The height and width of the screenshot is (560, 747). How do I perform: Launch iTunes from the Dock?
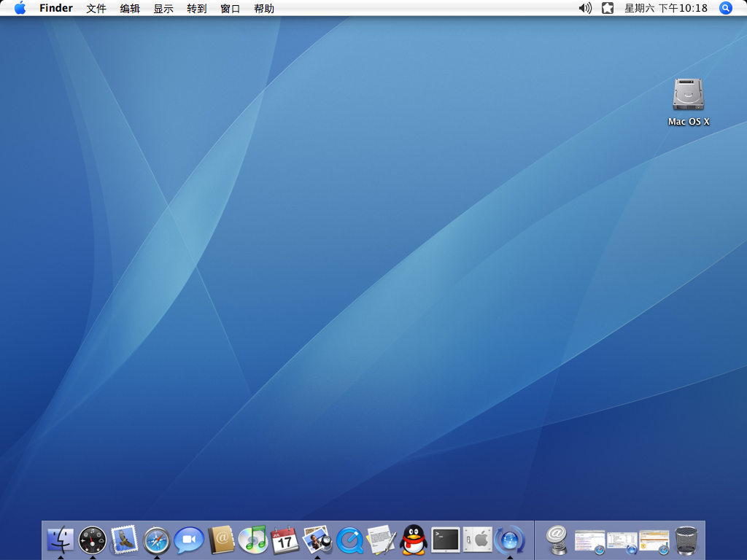click(x=253, y=540)
